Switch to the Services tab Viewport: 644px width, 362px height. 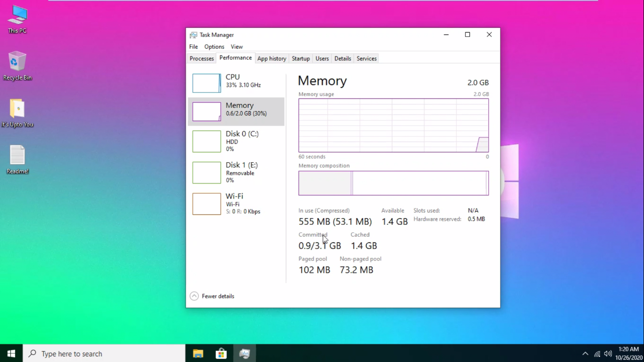tap(366, 58)
